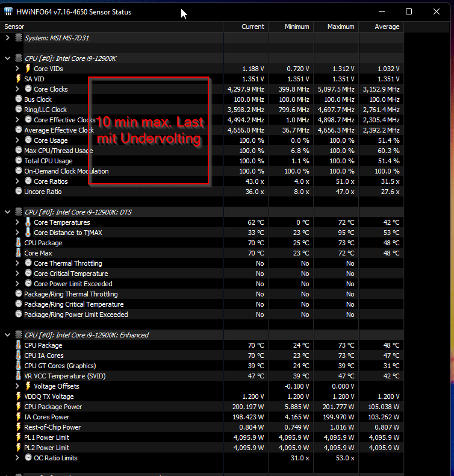Click the icon beside Total CPU Usage
454x476 pixels.
(x=19, y=161)
